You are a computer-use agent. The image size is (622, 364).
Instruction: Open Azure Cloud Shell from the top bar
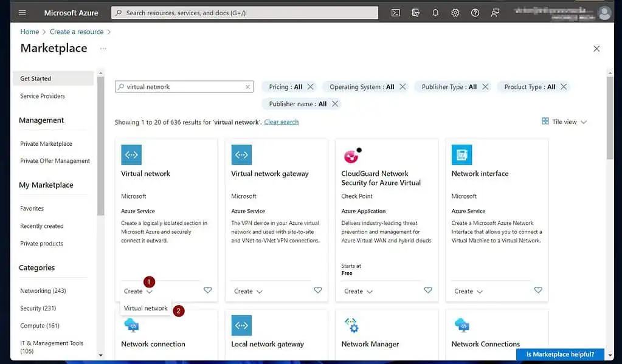click(395, 12)
